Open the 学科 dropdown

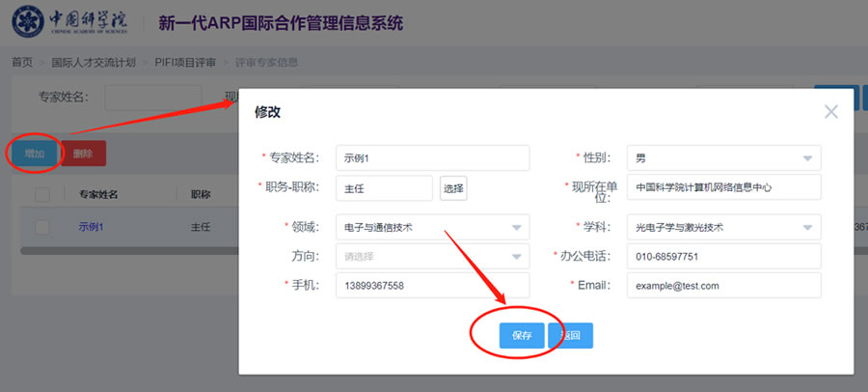pyautogui.click(x=723, y=227)
